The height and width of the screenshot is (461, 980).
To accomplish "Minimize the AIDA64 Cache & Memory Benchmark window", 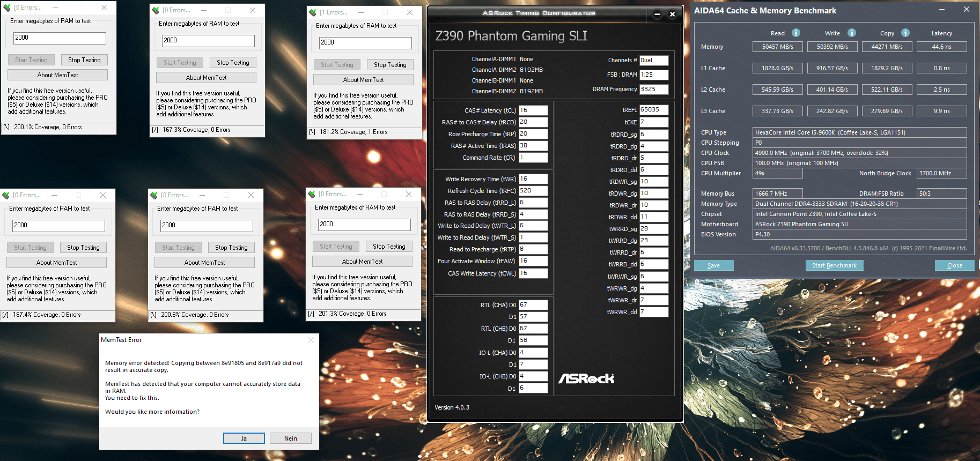I will (942, 10).
